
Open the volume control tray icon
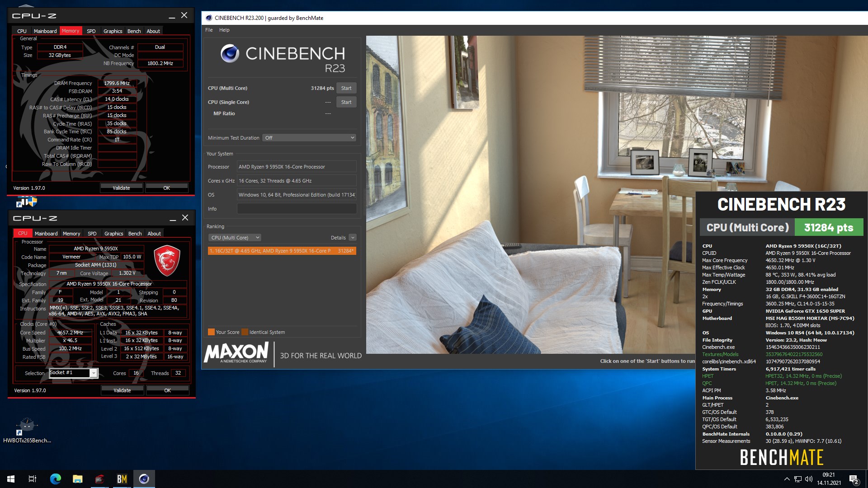809,479
